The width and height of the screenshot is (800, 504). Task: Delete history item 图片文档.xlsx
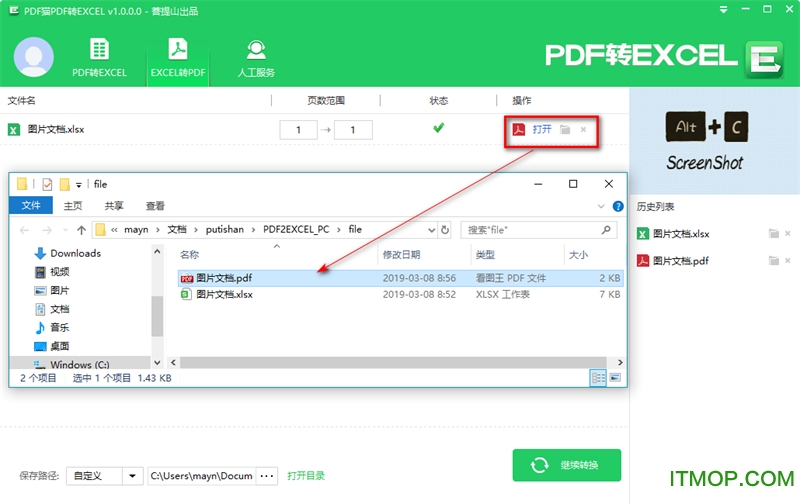tap(788, 234)
